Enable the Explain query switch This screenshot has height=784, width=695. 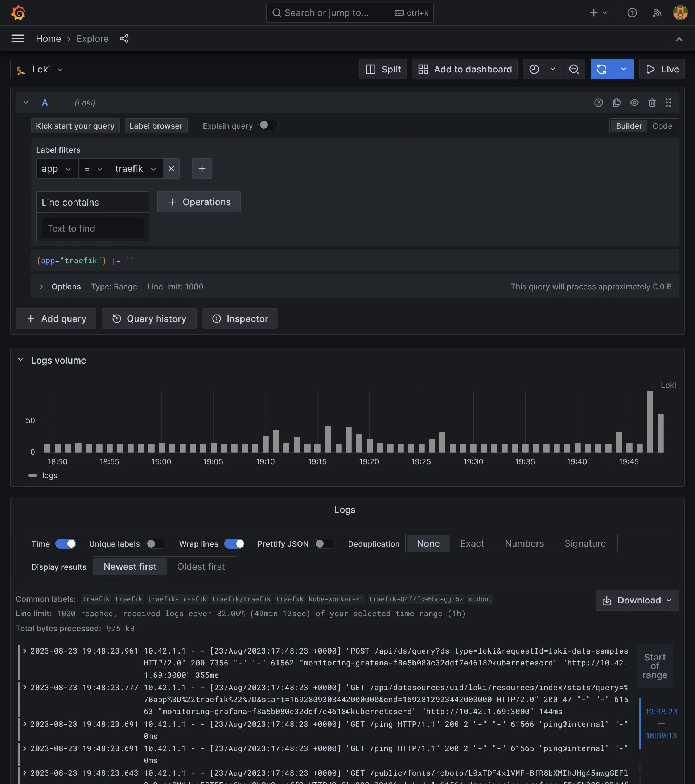(268, 125)
